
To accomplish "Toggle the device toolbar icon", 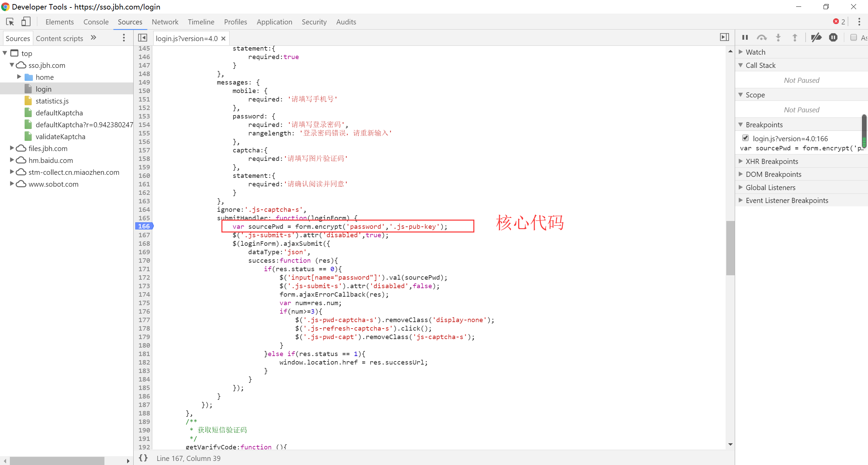I will pos(26,22).
